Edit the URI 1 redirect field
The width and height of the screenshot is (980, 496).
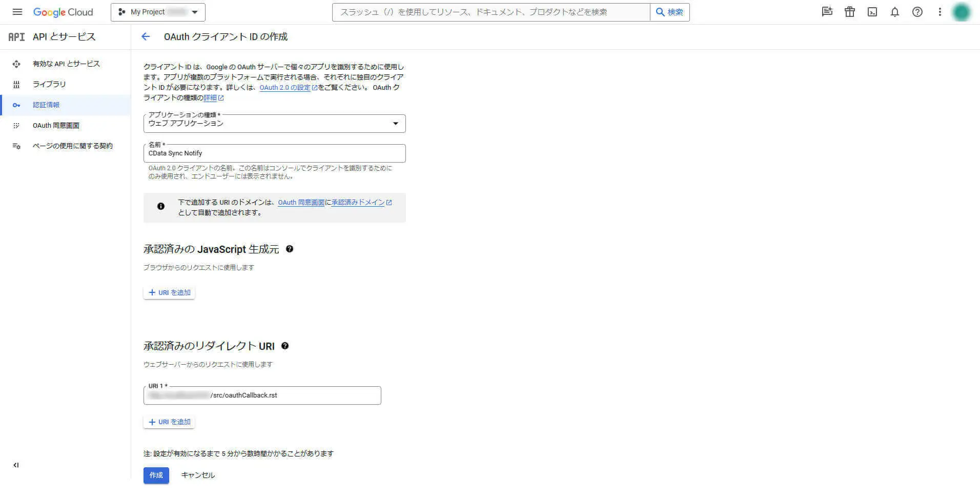coord(262,395)
